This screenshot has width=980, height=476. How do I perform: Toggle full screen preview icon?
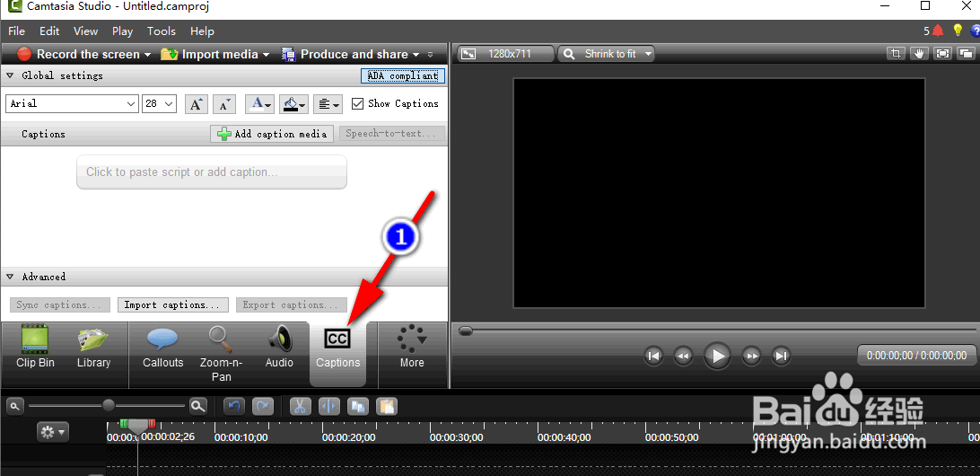[x=942, y=54]
